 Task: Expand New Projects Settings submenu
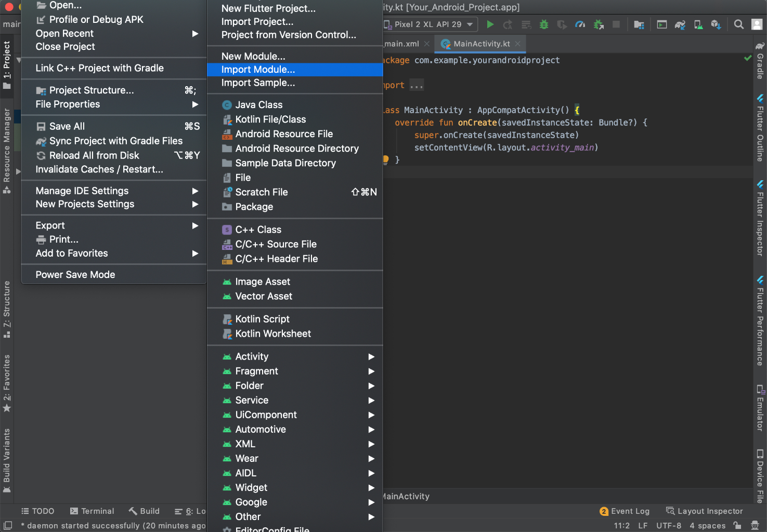point(114,204)
